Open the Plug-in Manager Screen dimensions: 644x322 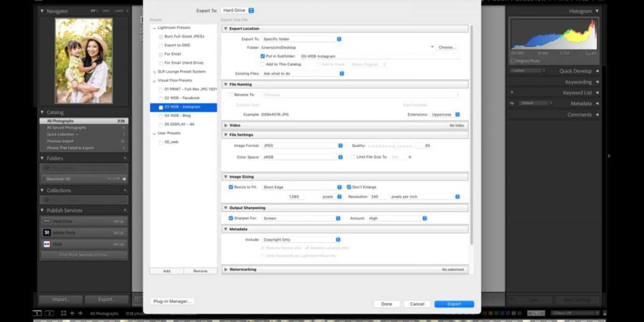(x=171, y=301)
